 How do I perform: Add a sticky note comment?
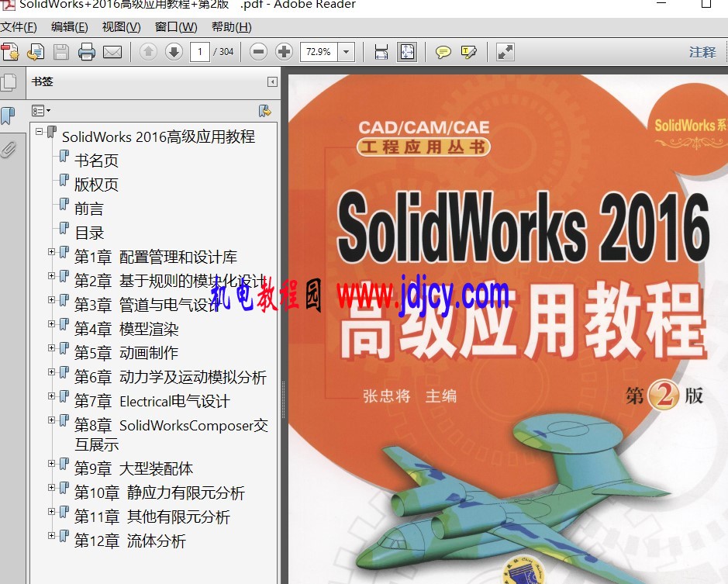click(x=443, y=52)
